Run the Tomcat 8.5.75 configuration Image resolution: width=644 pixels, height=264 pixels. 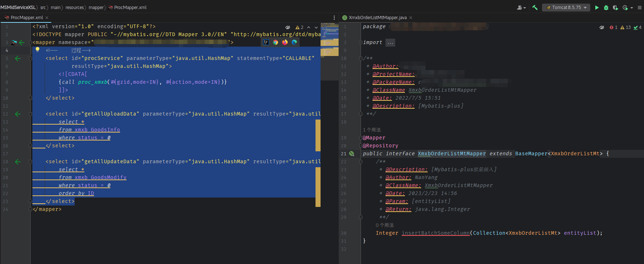[597, 8]
